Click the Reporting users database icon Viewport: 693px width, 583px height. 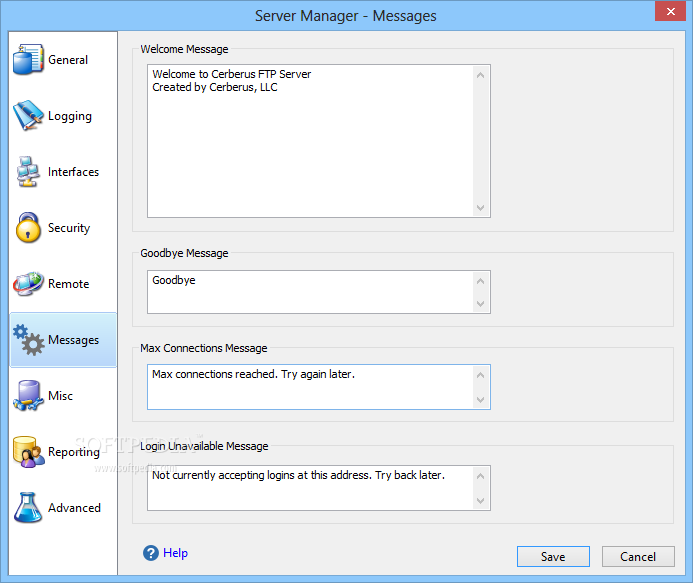click(28, 452)
